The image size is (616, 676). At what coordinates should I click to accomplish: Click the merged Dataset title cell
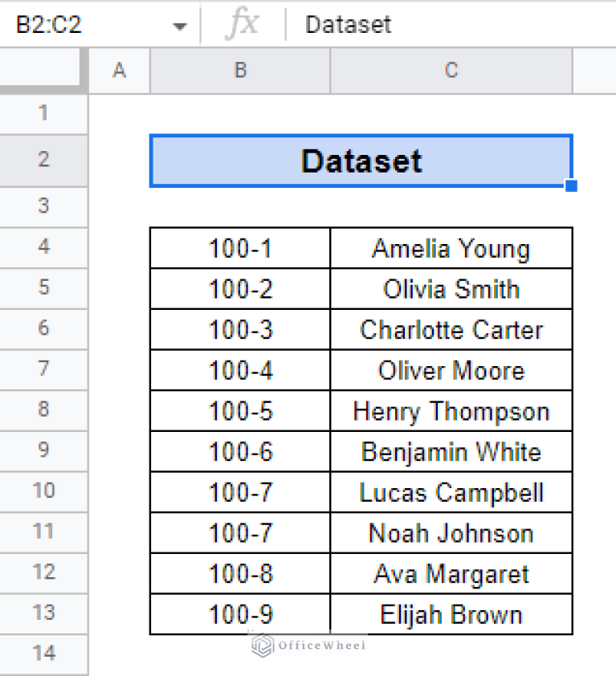(361, 161)
